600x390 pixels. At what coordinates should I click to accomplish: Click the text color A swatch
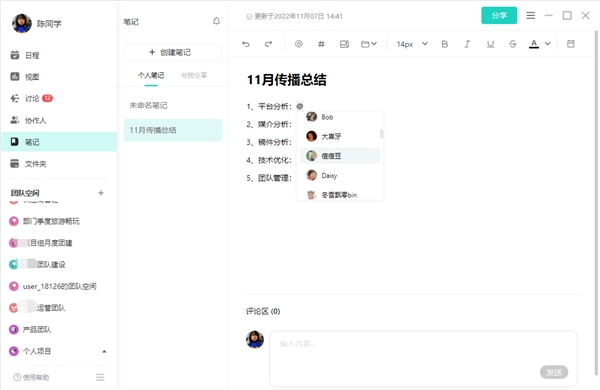[x=534, y=44]
